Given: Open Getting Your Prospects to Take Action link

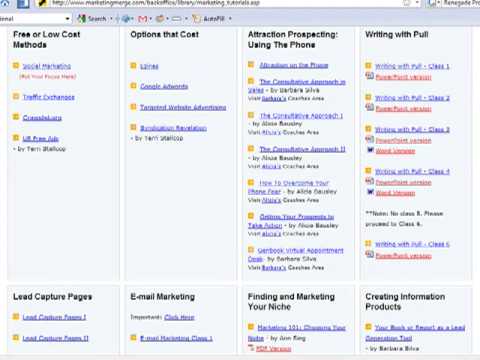Looking at the screenshot, I should pyautogui.click(x=297, y=217).
